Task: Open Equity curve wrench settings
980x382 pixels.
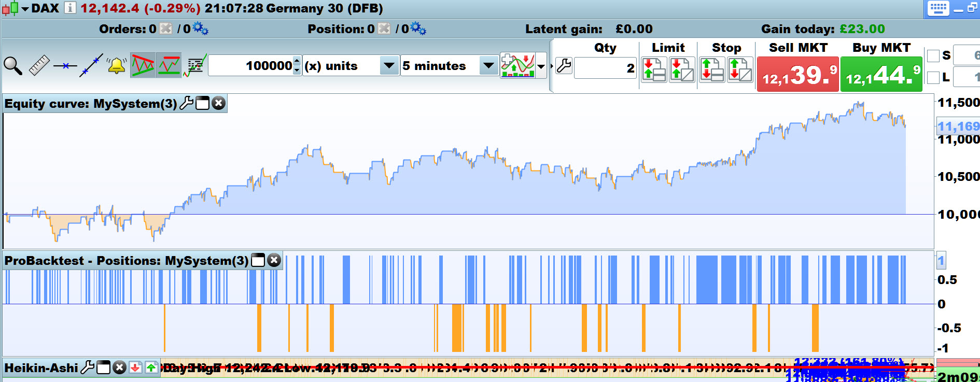Action: tap(186, 103)
